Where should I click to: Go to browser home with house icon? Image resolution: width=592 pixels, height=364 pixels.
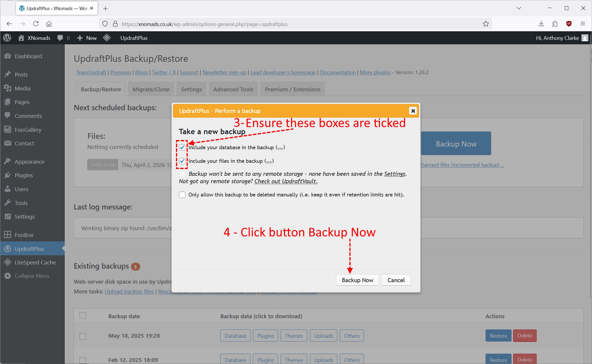coord(49,24)
